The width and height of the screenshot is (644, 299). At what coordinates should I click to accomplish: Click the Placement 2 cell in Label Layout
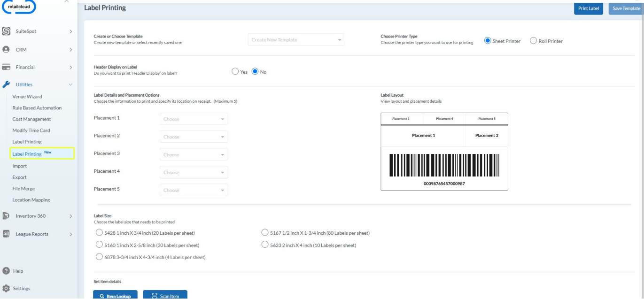coord(487,136)
